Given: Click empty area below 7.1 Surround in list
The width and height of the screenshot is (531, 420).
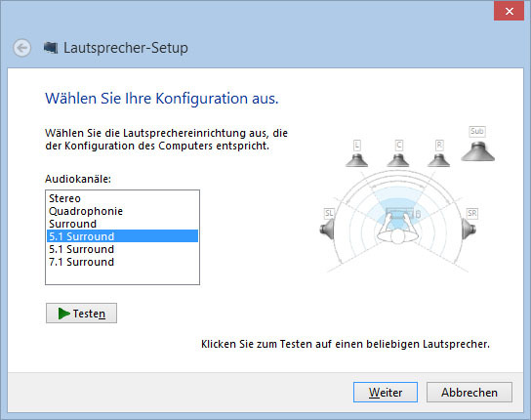Looking at the screenshot, I should tap(122, 276).
